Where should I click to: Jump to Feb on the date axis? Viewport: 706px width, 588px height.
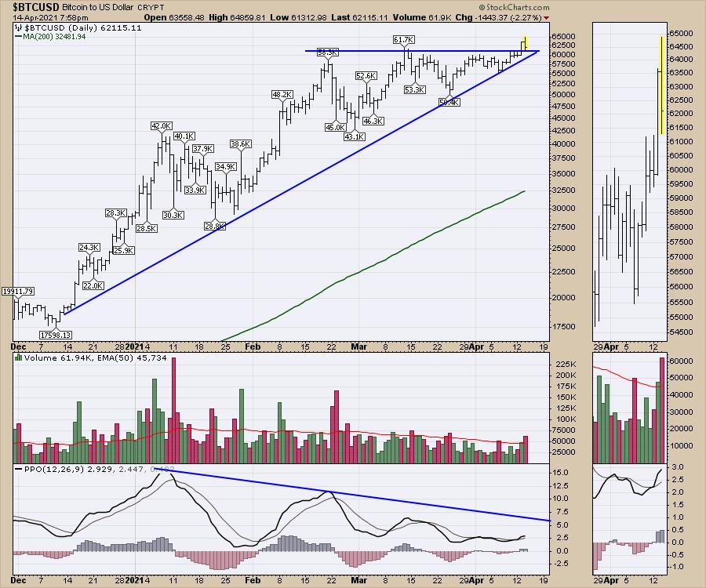point(252,346)
